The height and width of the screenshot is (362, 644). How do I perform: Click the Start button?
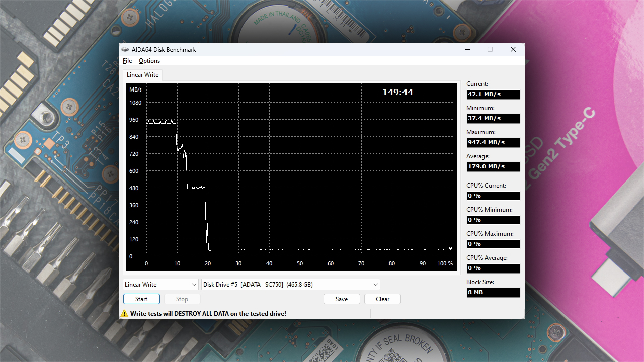click(141, 299)
